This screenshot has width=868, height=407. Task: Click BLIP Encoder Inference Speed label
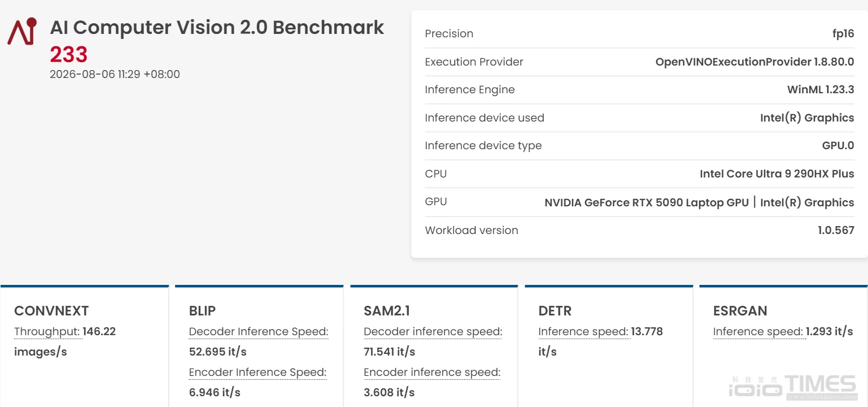point(258,372)
